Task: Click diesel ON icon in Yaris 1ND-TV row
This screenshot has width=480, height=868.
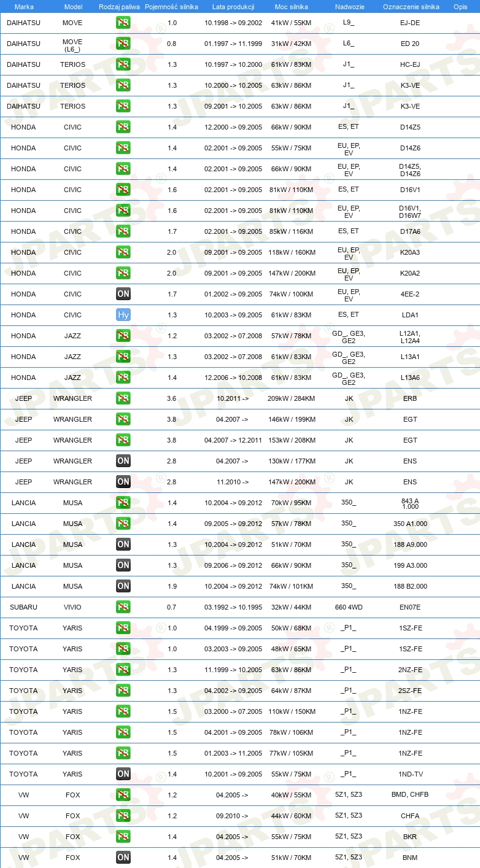Action: coord(123,774)
